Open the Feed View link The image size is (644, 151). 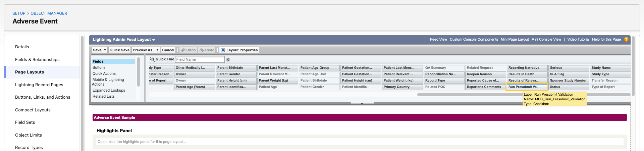(438, 40)
